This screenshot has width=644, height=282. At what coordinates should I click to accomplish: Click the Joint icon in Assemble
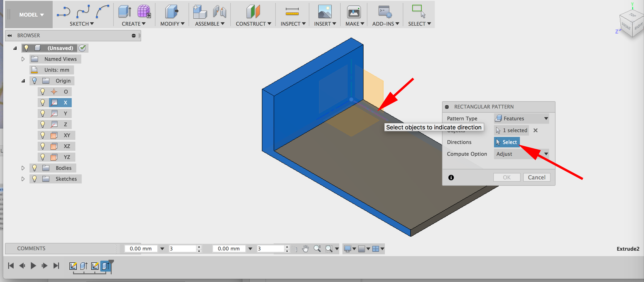point(219,12)
